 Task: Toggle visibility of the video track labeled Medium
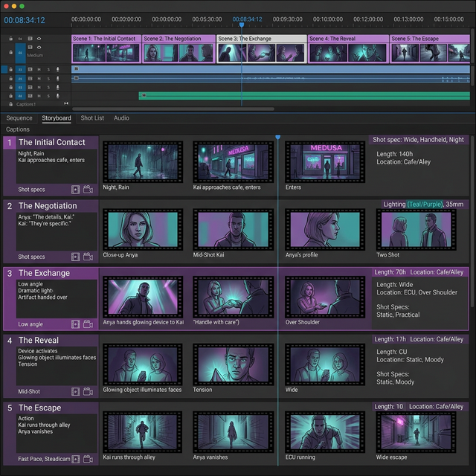click(x=39, y=48)
